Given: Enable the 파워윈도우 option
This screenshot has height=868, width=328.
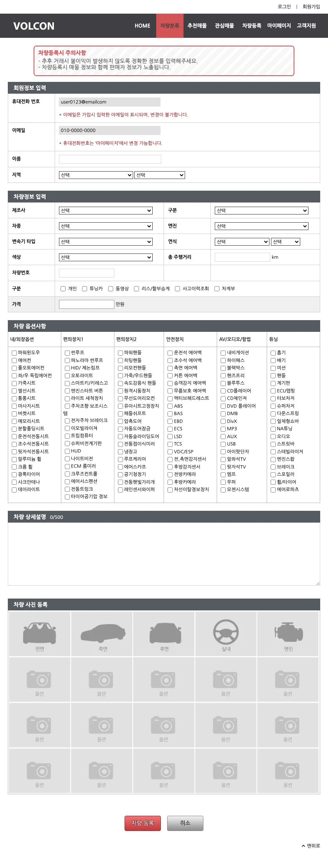Looking at the screenshot, I should [x=14, y=353].
